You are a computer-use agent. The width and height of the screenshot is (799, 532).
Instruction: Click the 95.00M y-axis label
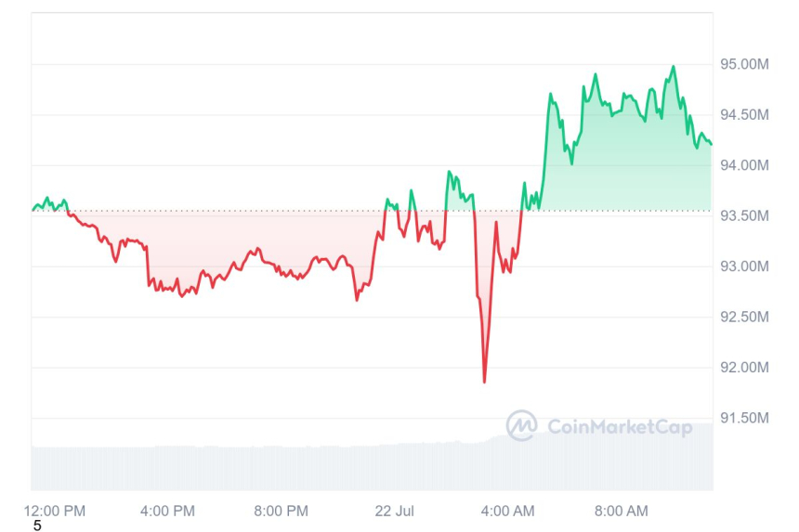[x=744, y=64]
